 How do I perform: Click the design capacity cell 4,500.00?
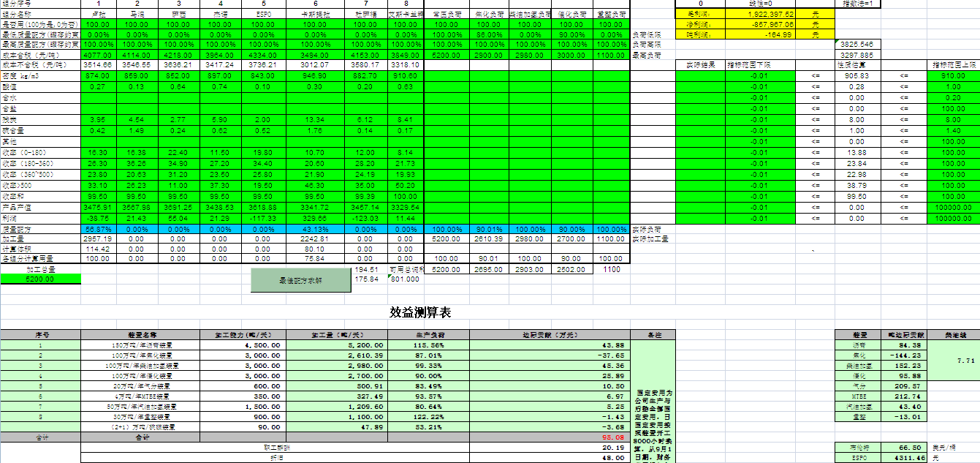242,345
